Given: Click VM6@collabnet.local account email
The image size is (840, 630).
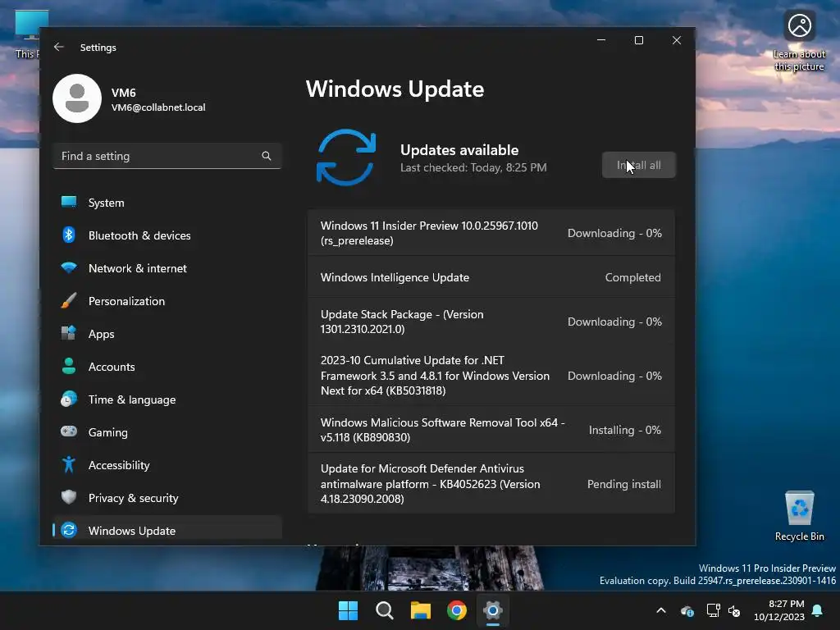Looking at the screenshot, I should [x=158, y=107].
